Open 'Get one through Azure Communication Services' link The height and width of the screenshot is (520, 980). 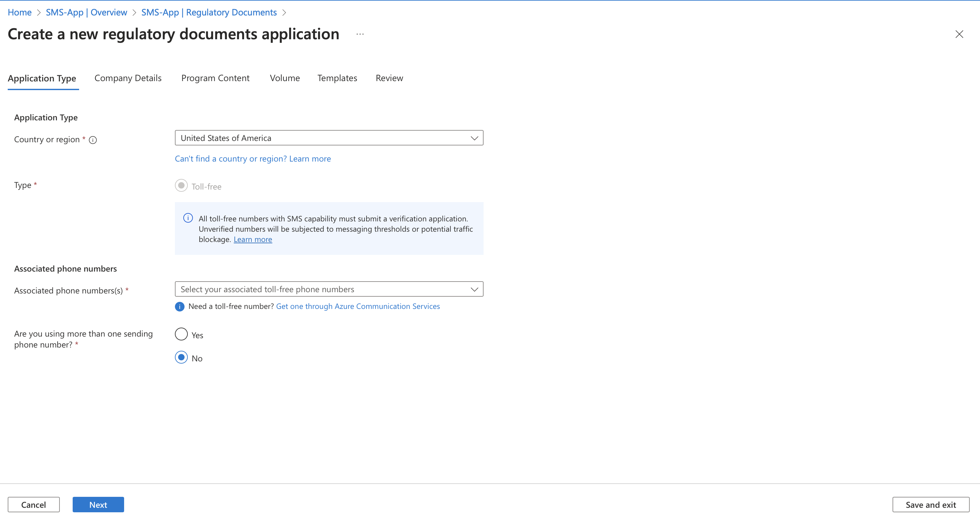pyautogui.click(x=358, y=306)
